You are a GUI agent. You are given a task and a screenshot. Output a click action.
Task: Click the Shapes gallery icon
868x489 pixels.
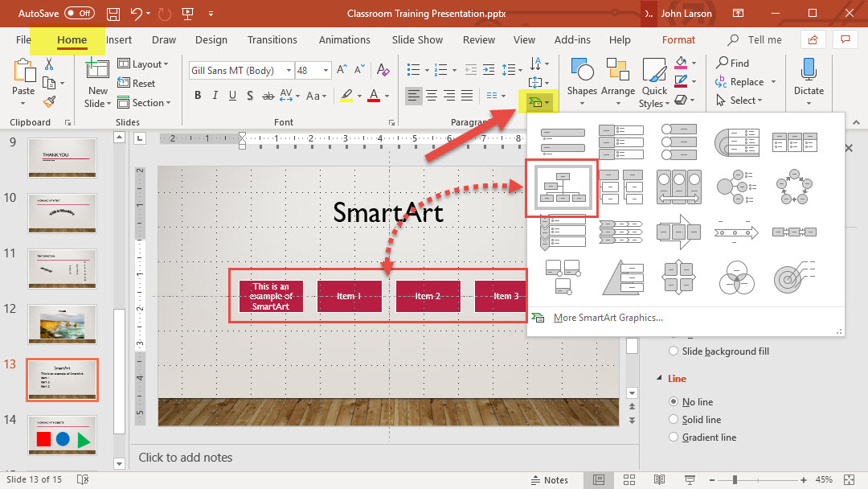tap(581, 71)
